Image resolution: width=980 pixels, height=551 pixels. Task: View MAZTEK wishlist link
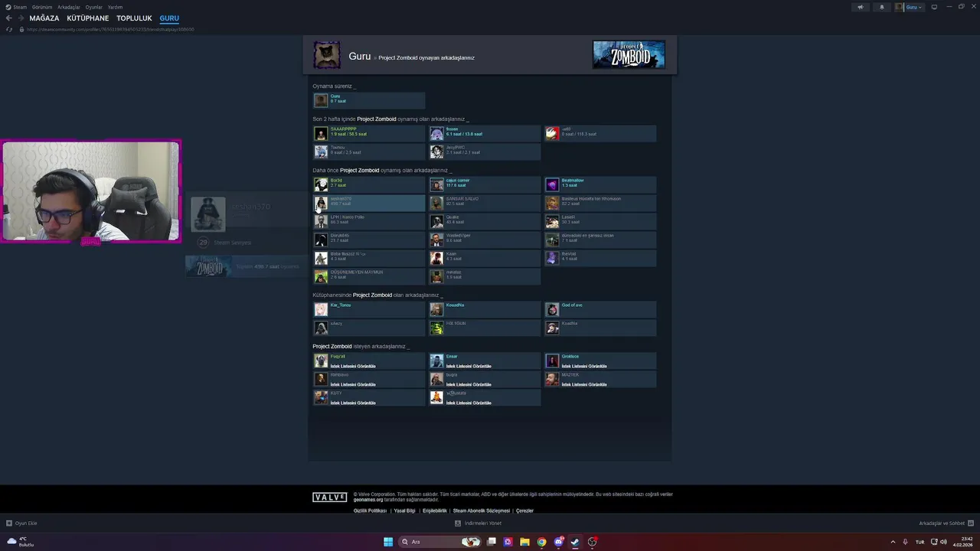coord(584,384)
